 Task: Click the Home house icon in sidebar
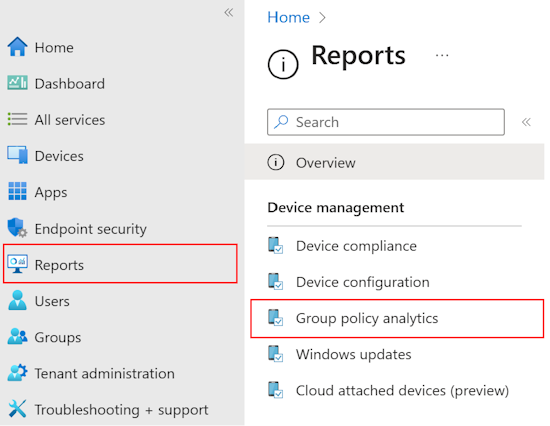pyautogui.click(x=17, y=47)
